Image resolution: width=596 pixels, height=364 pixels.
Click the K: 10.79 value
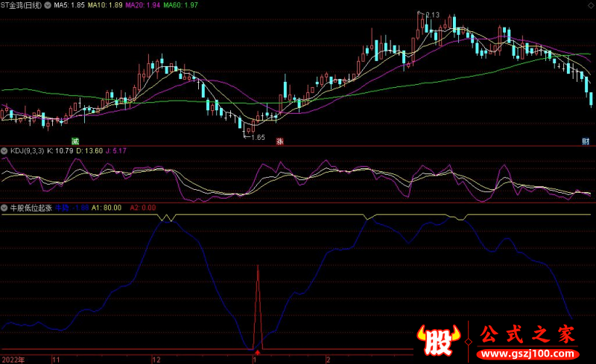[x=60, y=151]
